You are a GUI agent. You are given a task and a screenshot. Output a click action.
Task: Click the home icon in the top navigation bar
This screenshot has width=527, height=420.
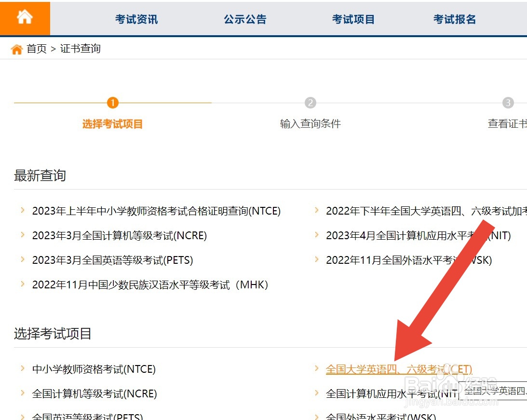25,18
